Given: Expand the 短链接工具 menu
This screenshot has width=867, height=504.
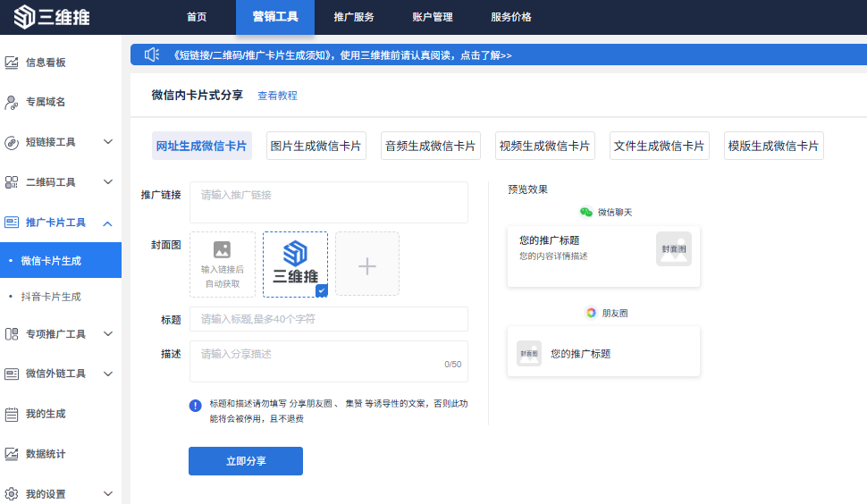Looking at the screenshot, I should [108, 142].
